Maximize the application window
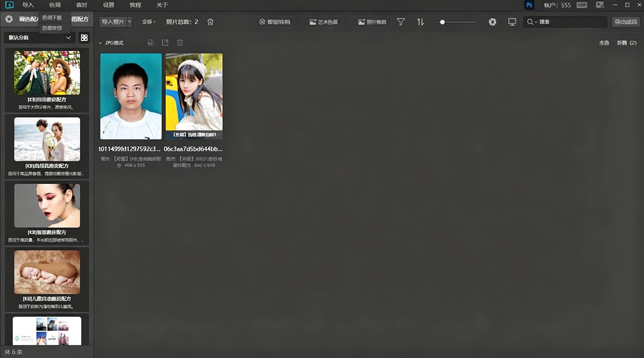 627,5
